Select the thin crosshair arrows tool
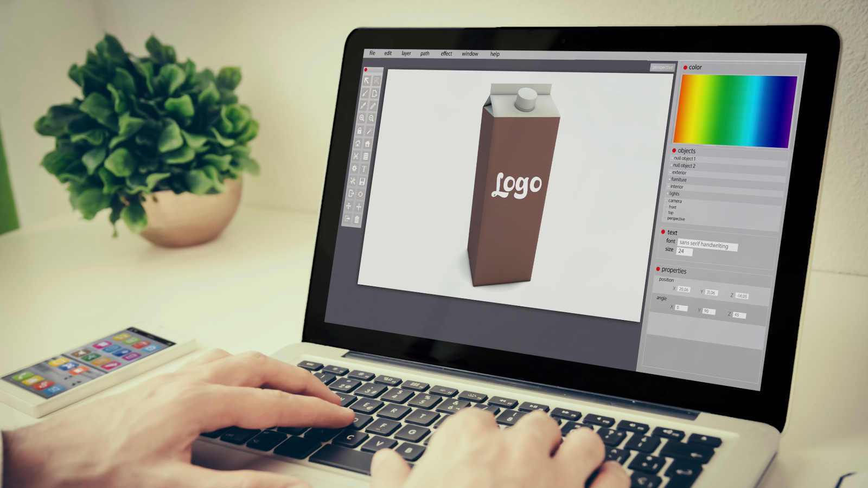868x488 pixels. (359, 207)
